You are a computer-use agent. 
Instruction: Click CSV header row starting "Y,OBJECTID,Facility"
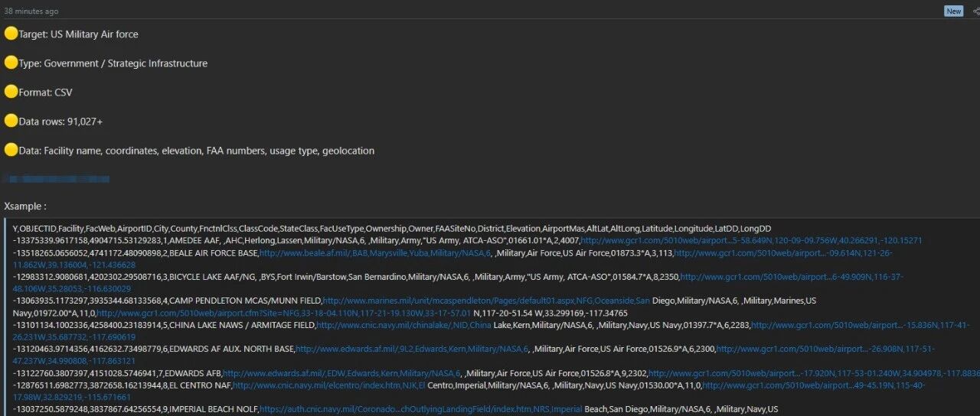tap(392, 229)
